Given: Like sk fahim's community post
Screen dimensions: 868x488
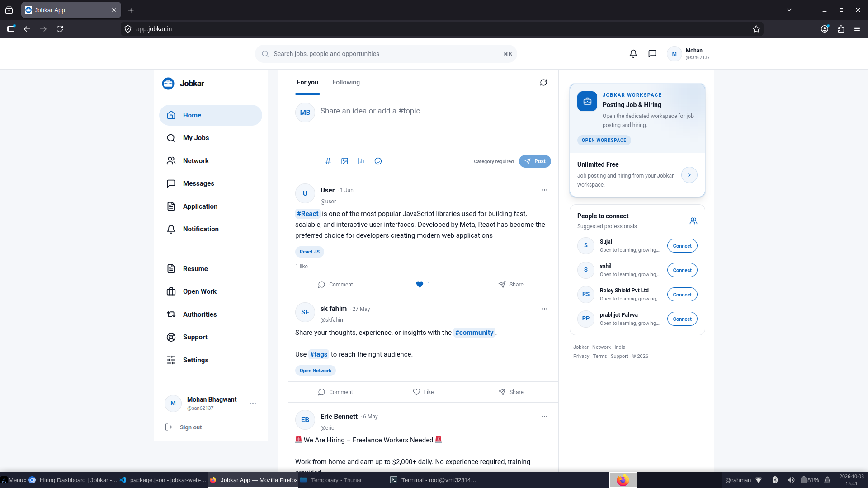Looking at the screenshot, I should click(x=423, y=392).
